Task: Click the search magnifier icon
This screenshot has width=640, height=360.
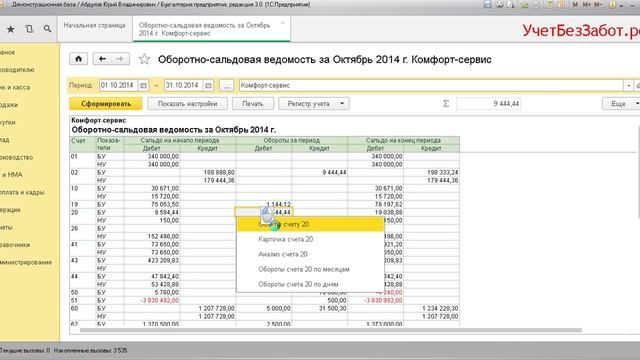Action: pyautogui.click(x=47, y=29)
